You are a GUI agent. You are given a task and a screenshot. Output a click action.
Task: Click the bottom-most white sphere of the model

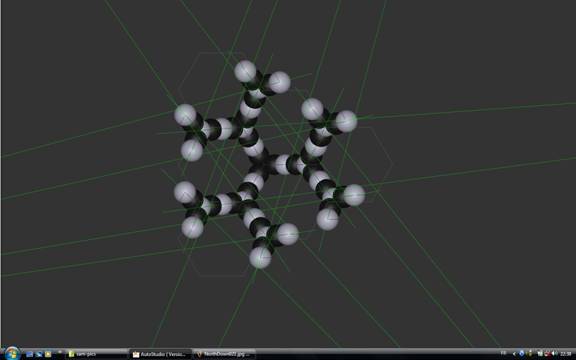coord(260,257)
